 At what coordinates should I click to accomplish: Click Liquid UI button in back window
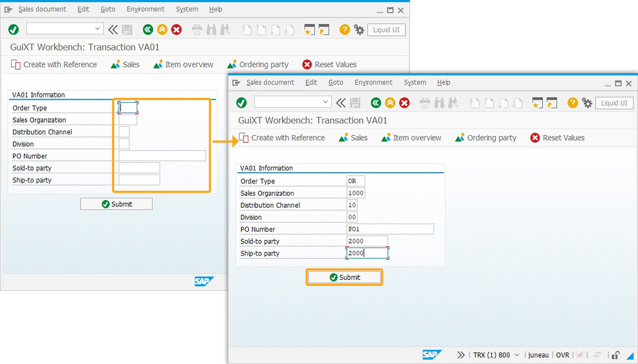[x=386, y=30]
